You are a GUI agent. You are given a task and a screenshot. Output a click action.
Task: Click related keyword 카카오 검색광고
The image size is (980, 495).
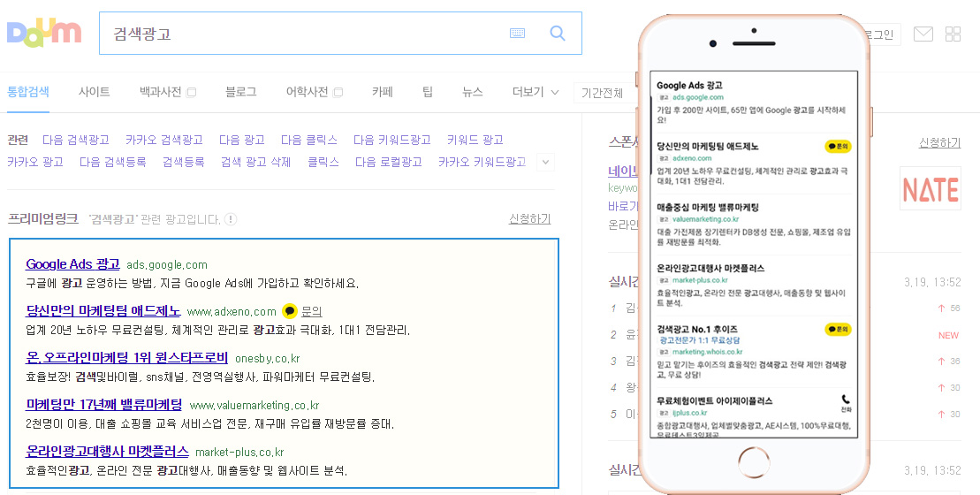click(163, 140)
